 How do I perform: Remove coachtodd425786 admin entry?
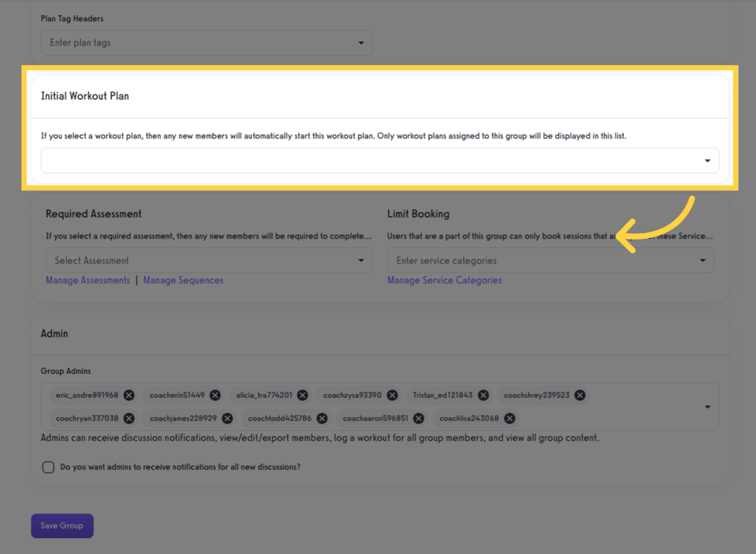coord(322,418)
